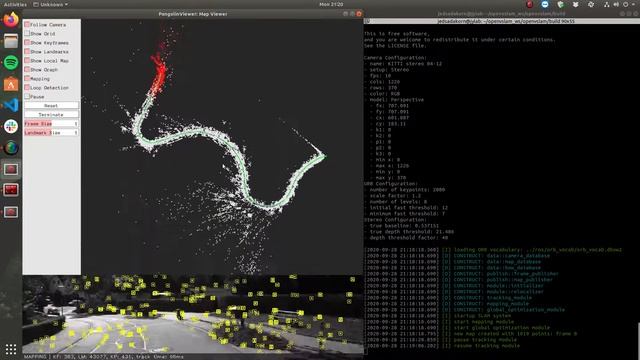Click the PangolinViewer: Map Viewer title bar
Screen dimensions: 640x360
tap(193, 13)
